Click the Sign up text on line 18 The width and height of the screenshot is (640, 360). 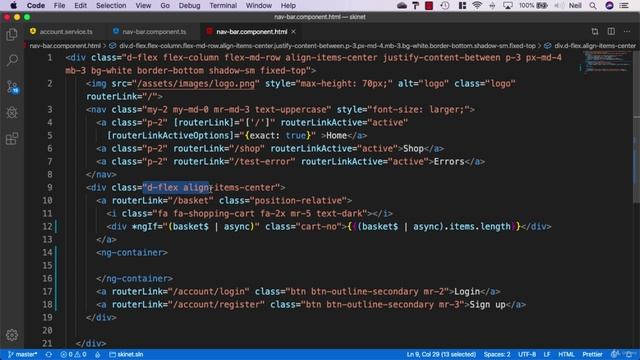coord(487,304)
